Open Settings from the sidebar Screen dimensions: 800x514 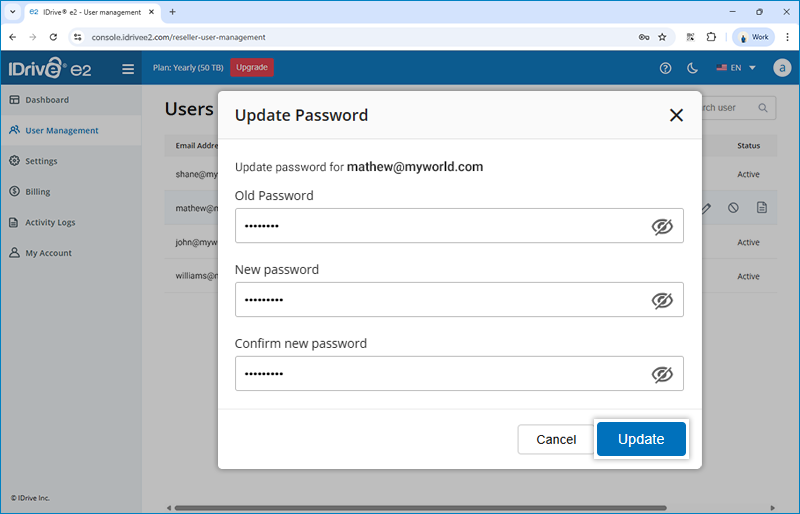pos(41,161)
